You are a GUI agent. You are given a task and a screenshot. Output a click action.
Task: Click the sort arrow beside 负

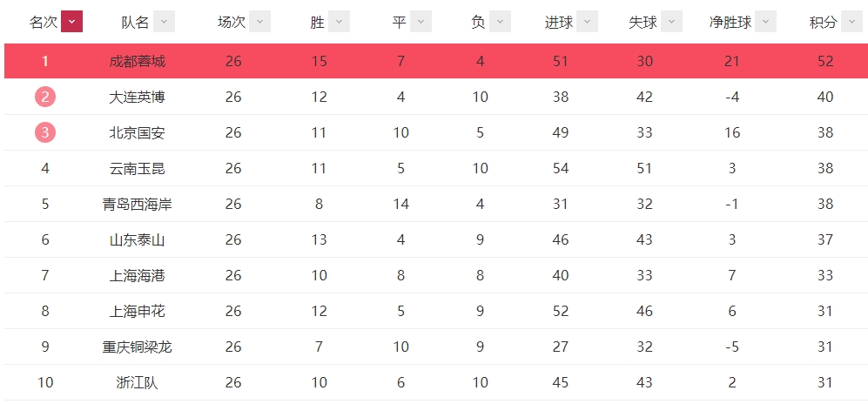(x=500, y=22)
